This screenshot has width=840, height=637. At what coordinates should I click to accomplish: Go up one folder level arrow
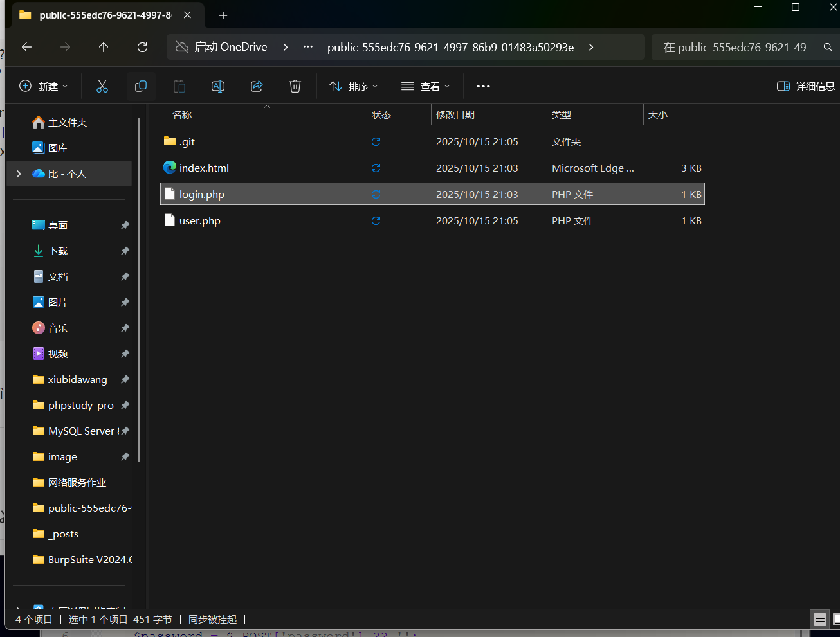[104, 47]
